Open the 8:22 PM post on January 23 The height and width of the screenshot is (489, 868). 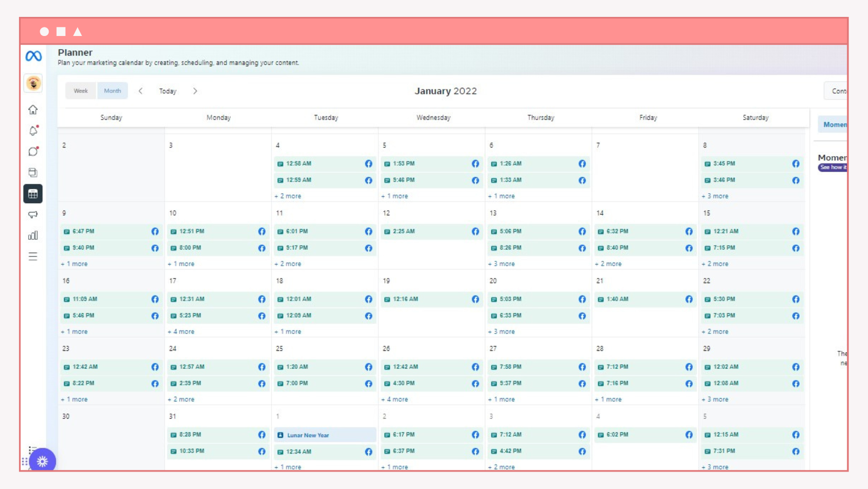(x=111, y=384)
